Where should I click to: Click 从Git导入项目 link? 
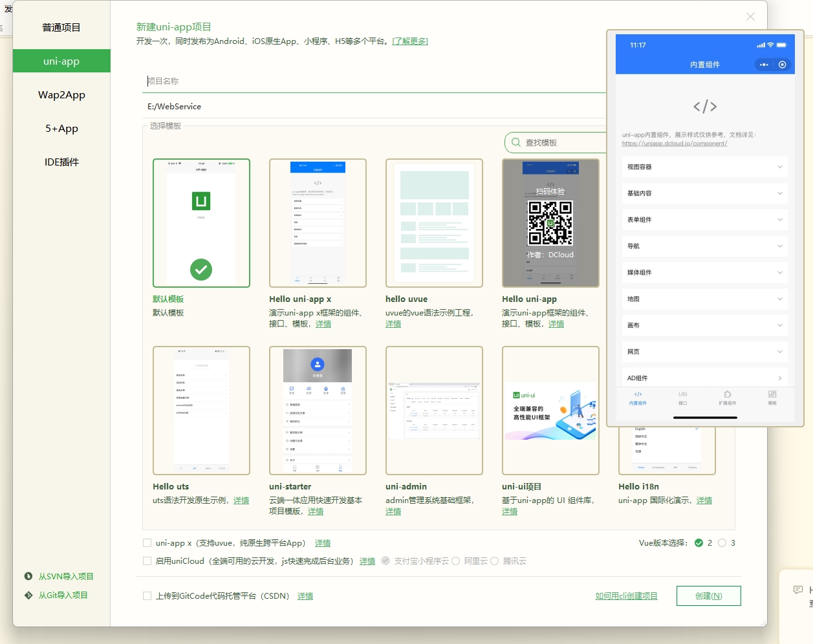(x=63, y=596)
